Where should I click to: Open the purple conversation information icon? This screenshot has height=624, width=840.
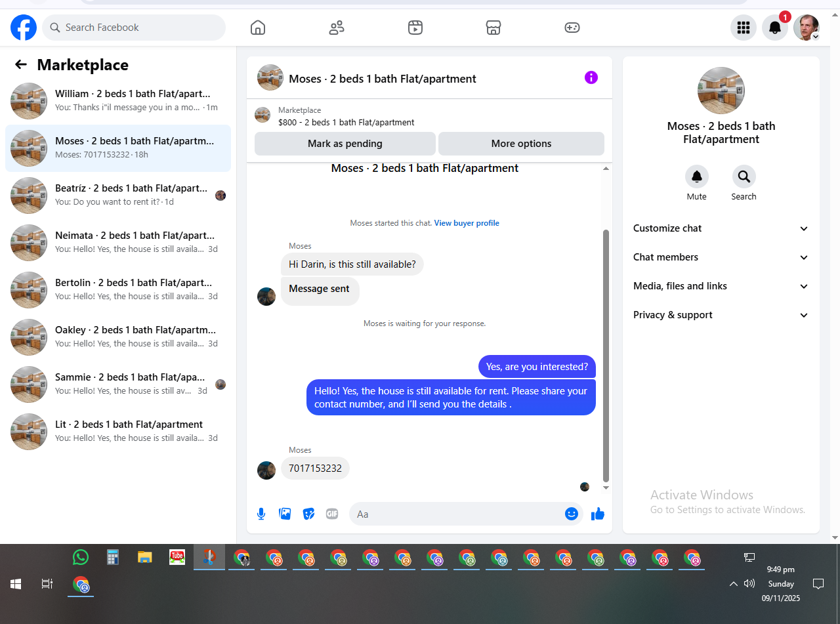591,77
